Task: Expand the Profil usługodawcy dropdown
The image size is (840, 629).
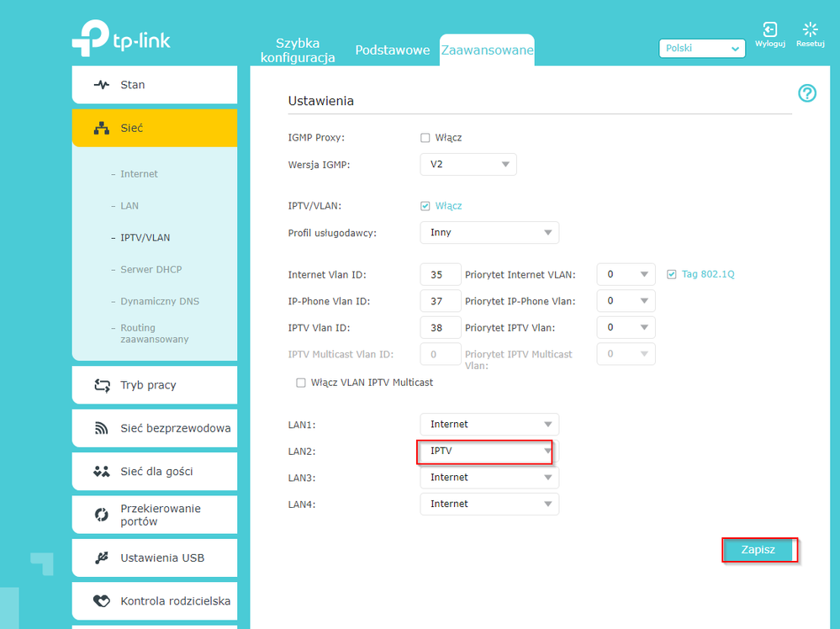Action: tap(489, 233)
